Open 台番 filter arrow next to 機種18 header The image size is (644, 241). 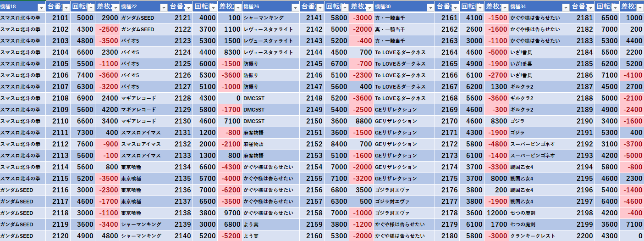point(66,7)
